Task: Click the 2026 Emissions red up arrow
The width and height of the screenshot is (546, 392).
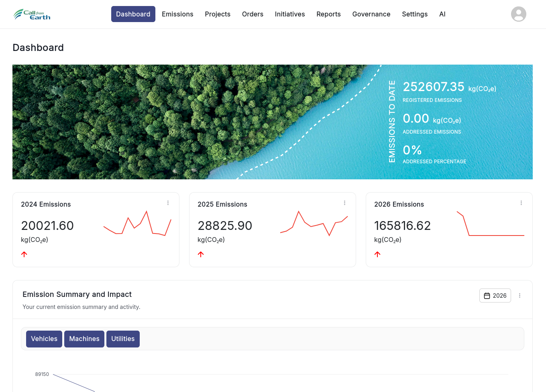Action: pos(377,254)
